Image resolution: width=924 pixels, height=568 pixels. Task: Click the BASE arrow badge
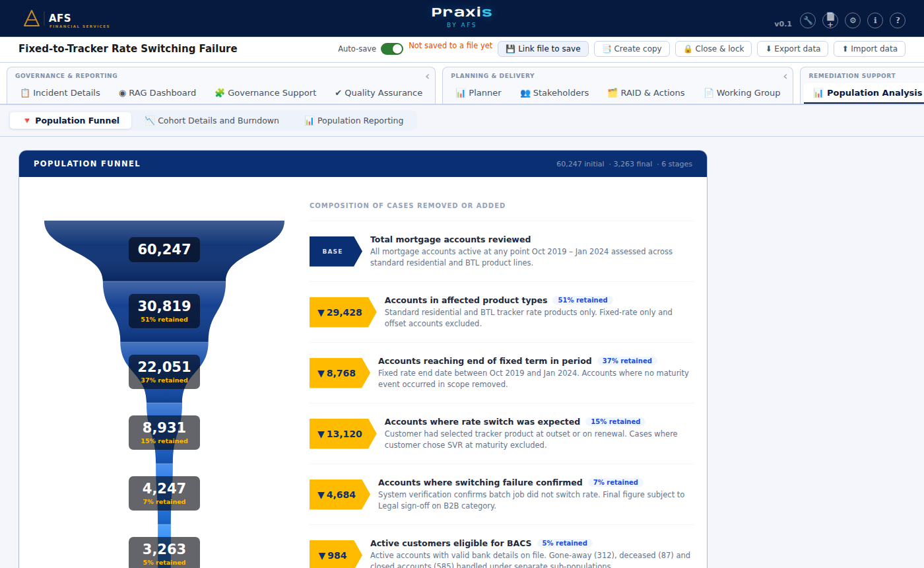336,252
